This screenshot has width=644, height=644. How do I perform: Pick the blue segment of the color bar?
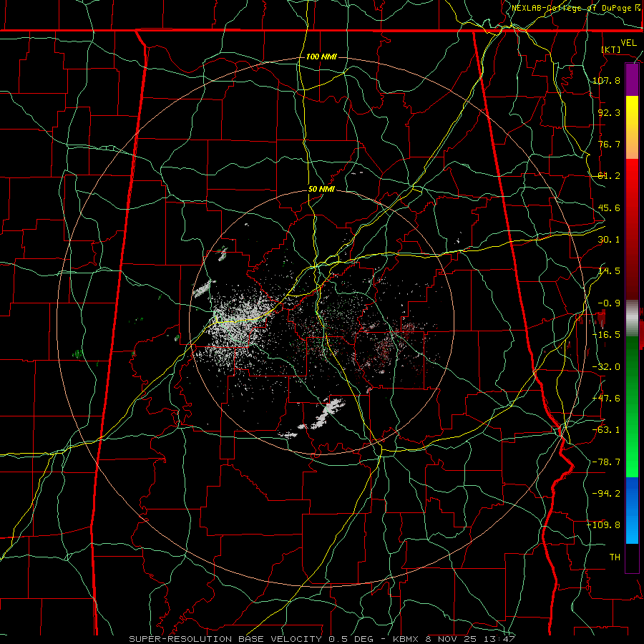632,510
